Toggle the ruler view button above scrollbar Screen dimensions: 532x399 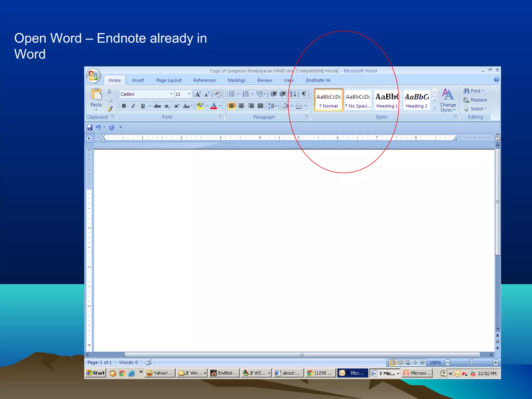pyautogui.click(x=497, y=138)
